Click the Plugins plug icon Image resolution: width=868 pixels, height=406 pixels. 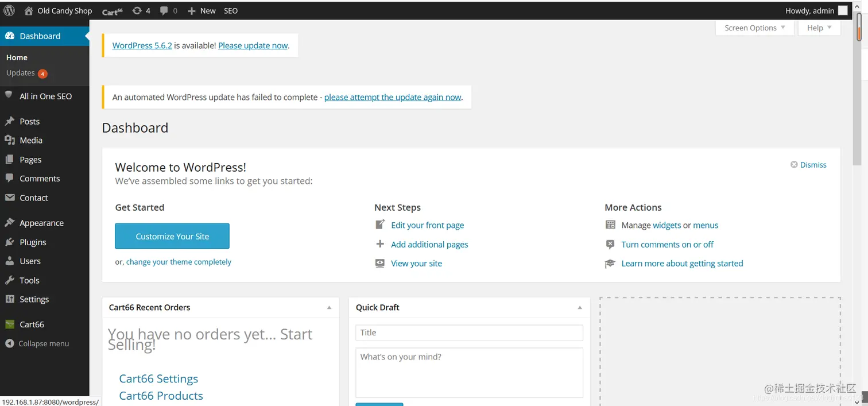click(x=9, y=242)
